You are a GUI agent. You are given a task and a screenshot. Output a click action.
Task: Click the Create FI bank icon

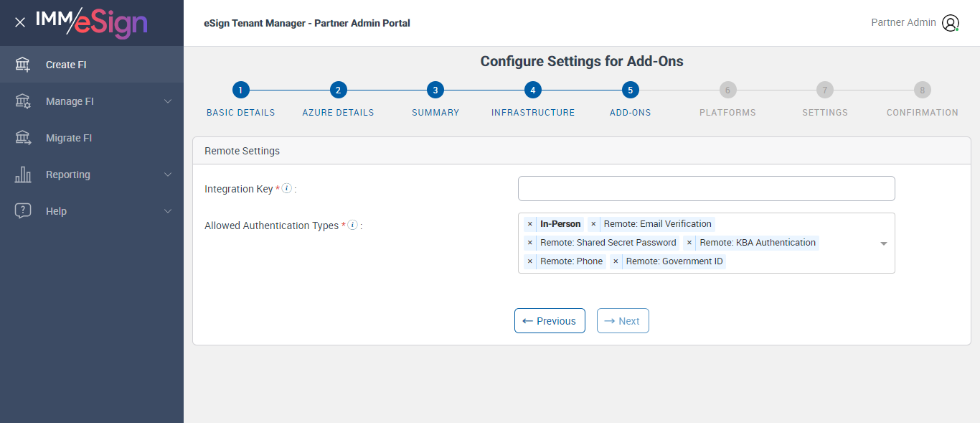[23, 65]
